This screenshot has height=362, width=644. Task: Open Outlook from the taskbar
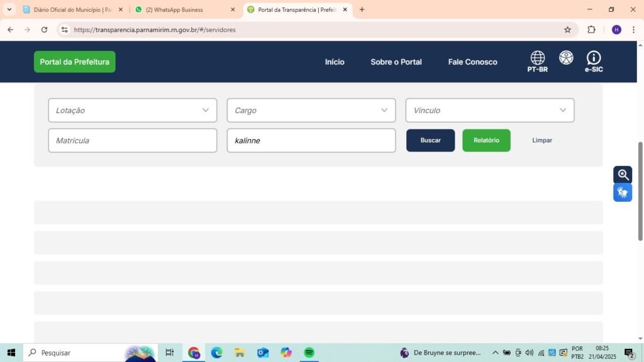click(263, 353)
